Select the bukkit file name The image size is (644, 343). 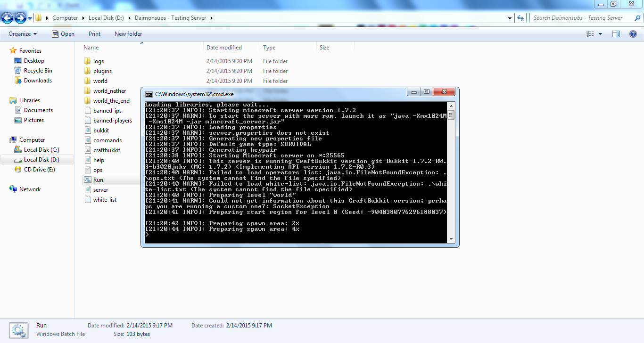click(x=101, y=131)
